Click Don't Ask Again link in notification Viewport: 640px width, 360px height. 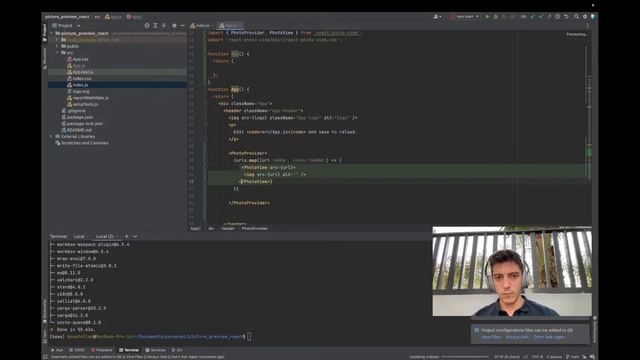549,337
